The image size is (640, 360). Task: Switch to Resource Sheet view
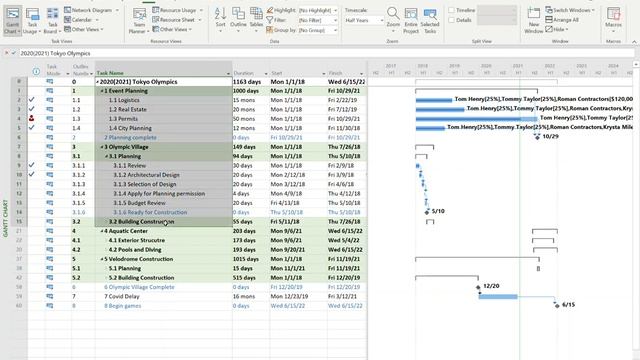pos(177,20)
